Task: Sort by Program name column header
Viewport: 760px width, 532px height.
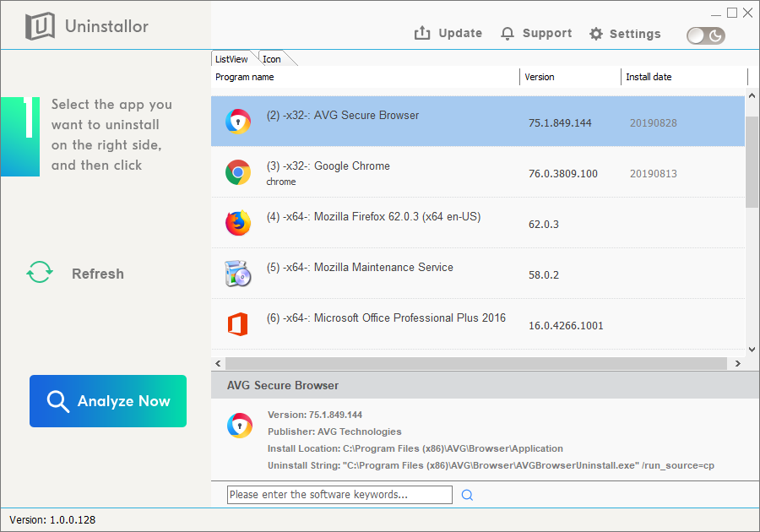Action: tap(365, 77)
